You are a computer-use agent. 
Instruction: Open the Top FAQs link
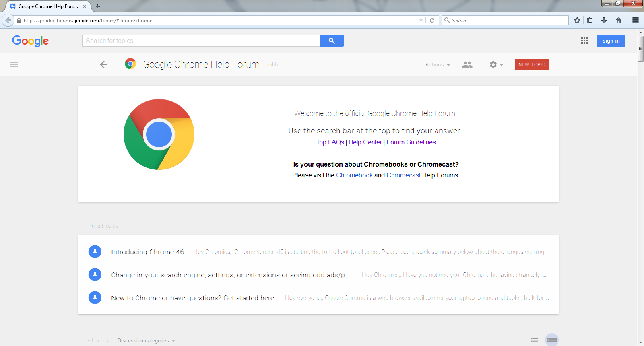tap(330, 142)
